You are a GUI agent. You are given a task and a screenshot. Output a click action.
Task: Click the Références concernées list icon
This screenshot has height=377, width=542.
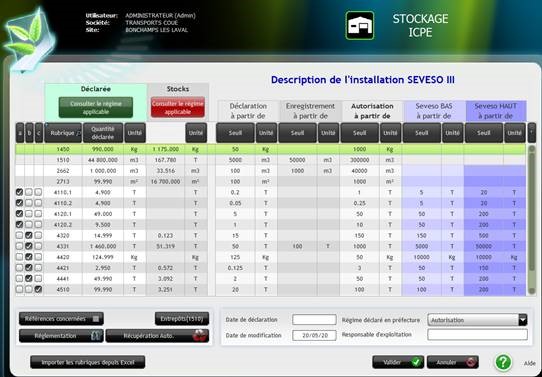96,319
